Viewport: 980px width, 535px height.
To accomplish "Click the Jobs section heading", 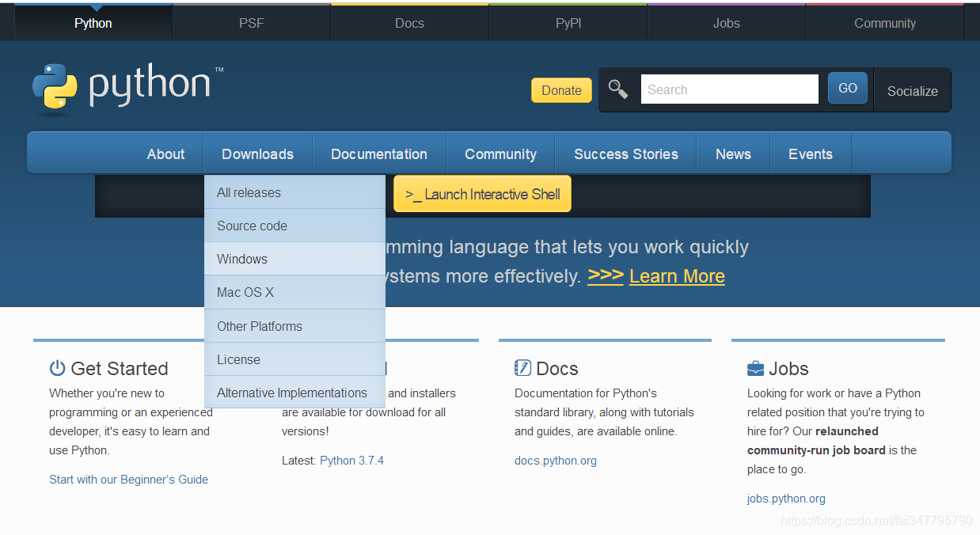I will point(788,369).
